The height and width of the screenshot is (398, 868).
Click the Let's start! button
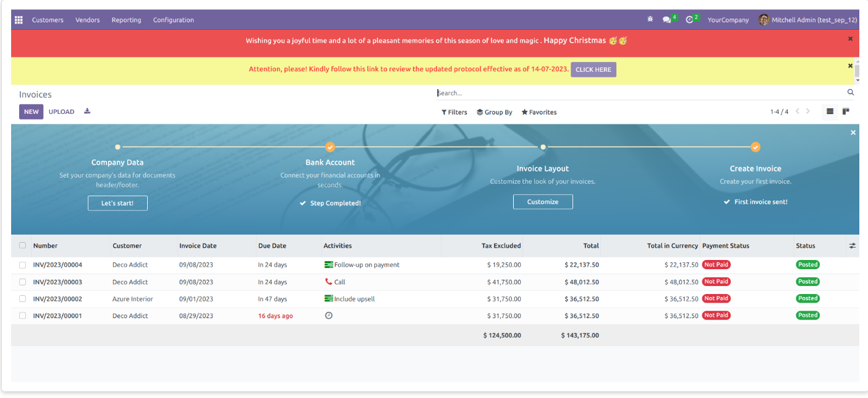click(117, 203)
